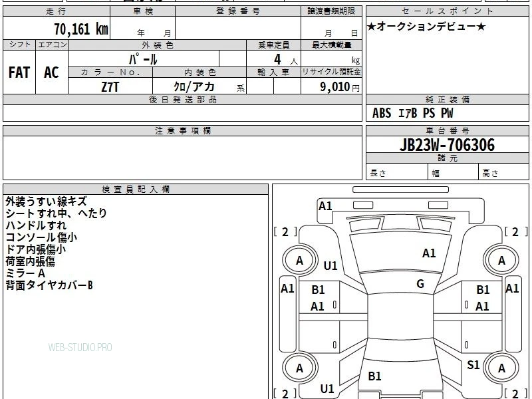Screen dimensions: 532x399
Task: Select the 最大積載量 header
Action: coord(331,45)
